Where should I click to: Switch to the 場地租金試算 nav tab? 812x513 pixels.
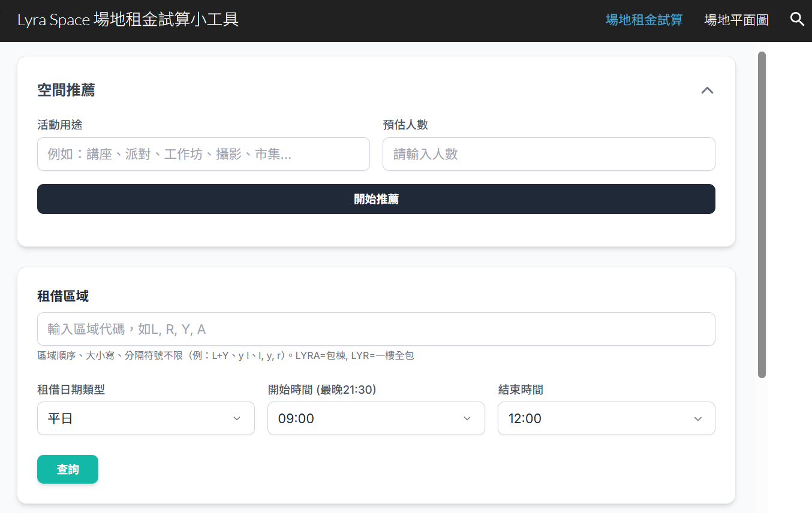pyautogui.click(x=644, y=20)
